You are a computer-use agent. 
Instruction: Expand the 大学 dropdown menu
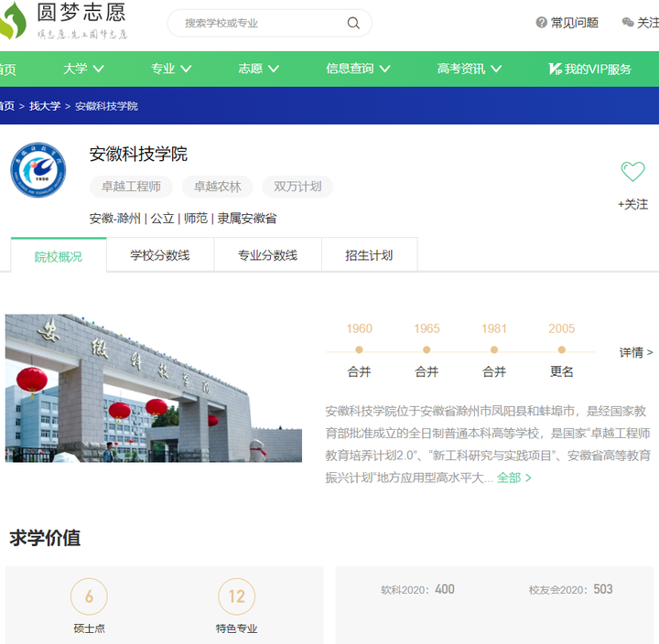coord(83,69)
